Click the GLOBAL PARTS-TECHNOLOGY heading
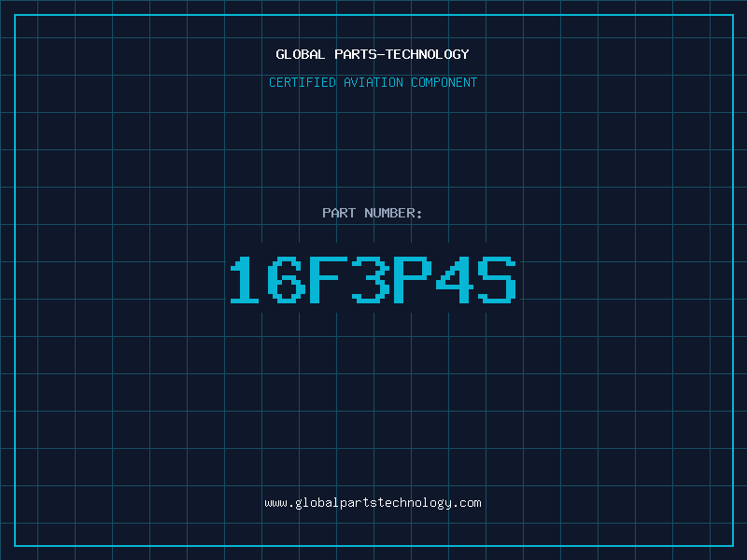The width and height of the screenshot is (747, 560). coord(373,54)
